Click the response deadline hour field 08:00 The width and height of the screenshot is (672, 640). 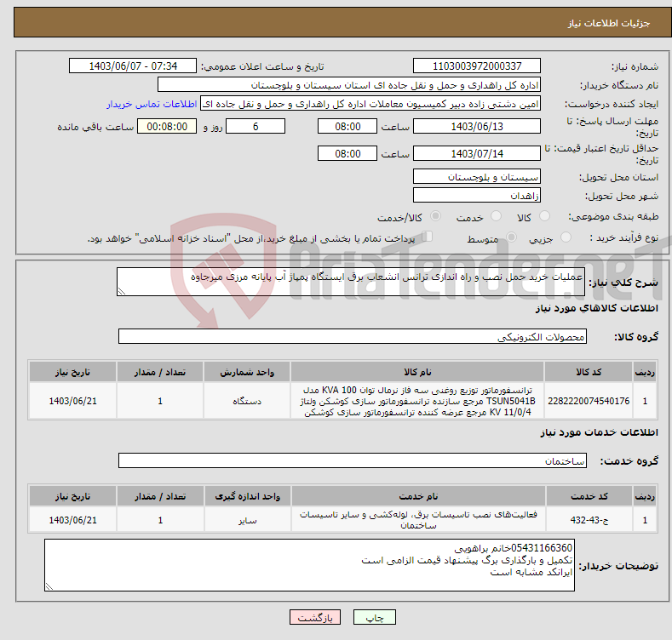[x=347, y=126]
